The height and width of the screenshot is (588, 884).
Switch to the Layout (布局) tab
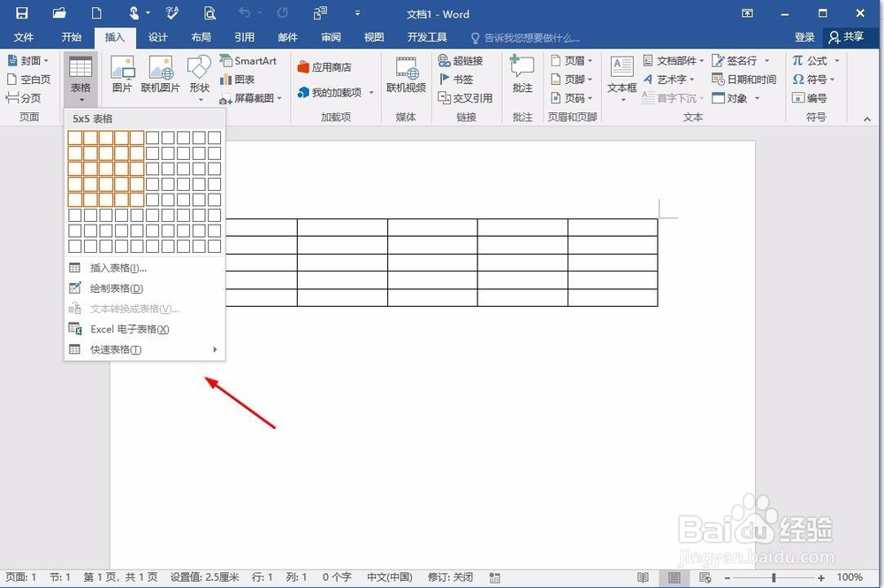[x=202, y=37]
